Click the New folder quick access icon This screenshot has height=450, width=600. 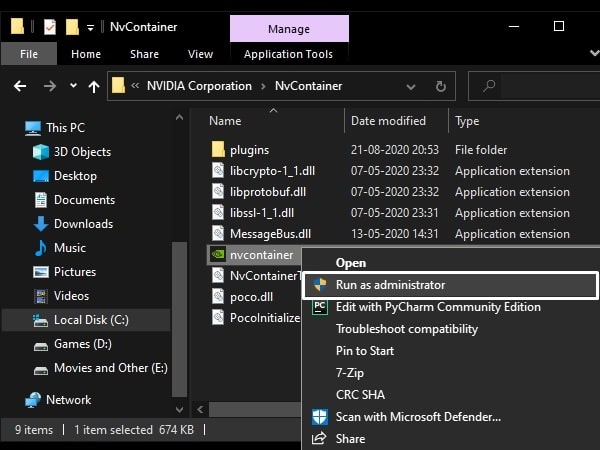pyautogui.click(x=72, y=27)
